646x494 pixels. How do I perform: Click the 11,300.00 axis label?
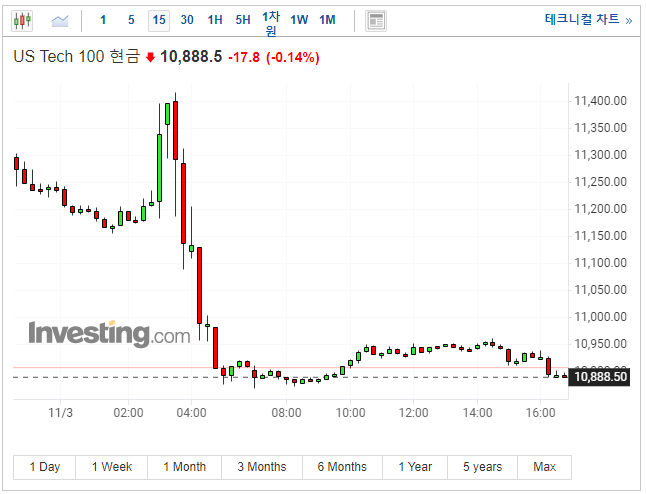click(x=600, y=155)
